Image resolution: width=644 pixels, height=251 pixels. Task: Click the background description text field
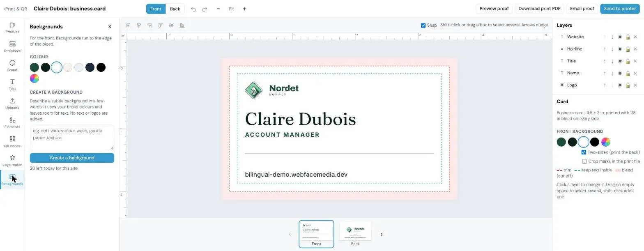pyautogui.click(x=72, y=138)
